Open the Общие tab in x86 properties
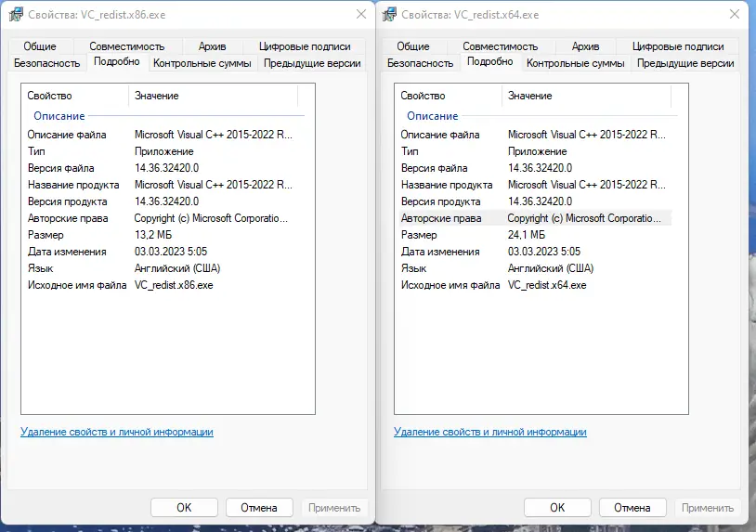 pyautogui.click(x=41, y=46)
